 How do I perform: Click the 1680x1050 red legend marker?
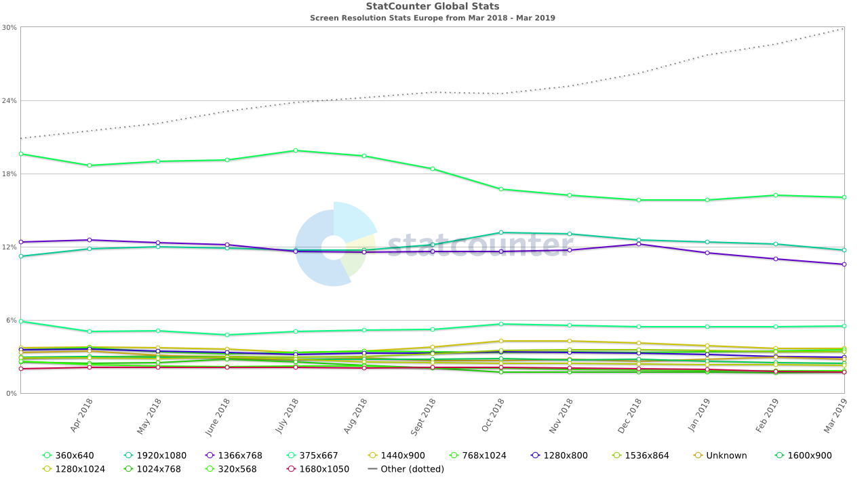[291, 469]
